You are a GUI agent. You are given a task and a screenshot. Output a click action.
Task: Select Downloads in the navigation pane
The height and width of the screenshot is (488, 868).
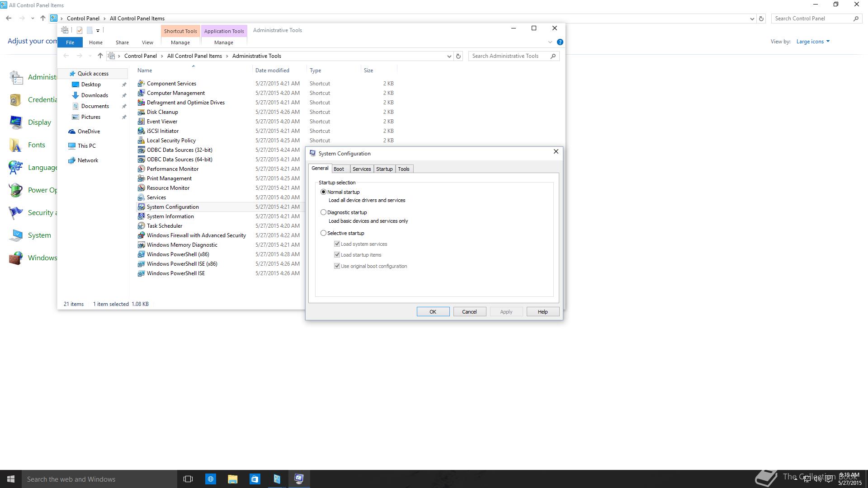coord(94,95)
